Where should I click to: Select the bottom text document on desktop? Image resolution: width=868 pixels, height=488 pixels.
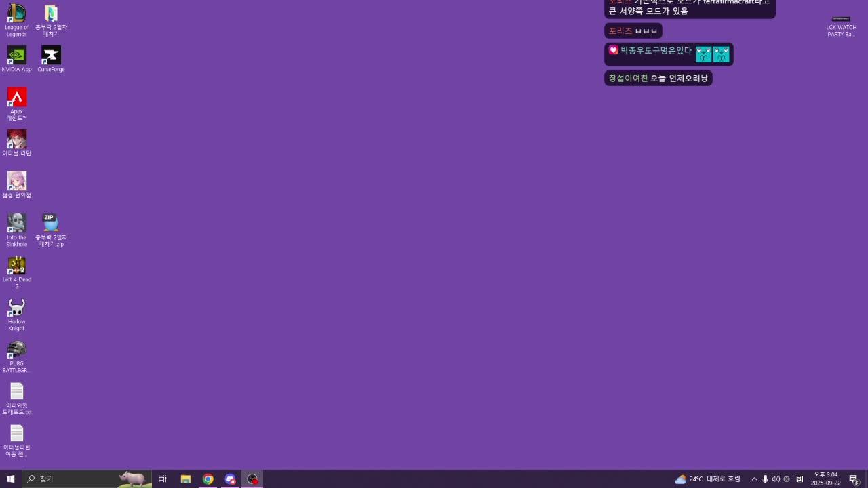point(16,441)
